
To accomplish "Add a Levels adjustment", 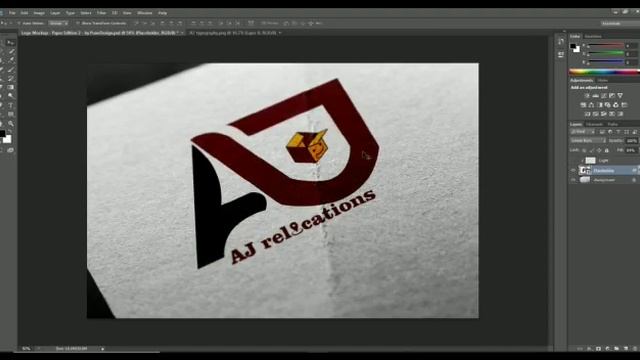I will click(x=596, y=96).
